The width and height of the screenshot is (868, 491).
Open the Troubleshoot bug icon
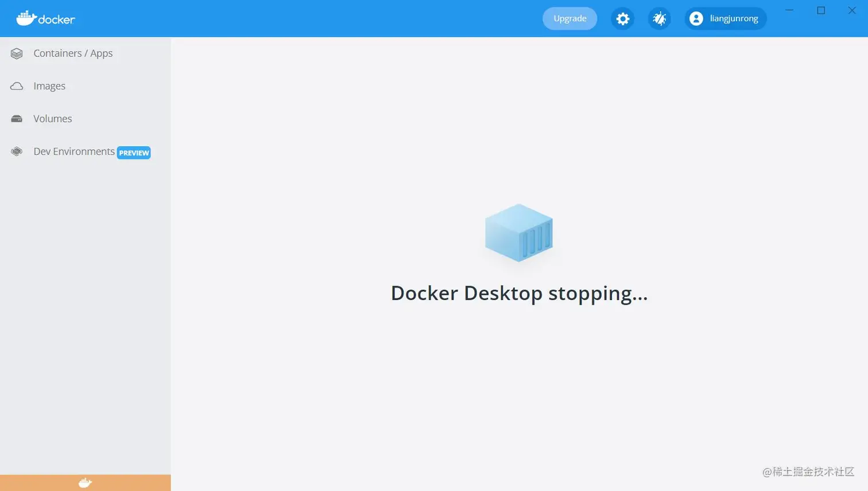pyautogui.click(x=659, y=18)
